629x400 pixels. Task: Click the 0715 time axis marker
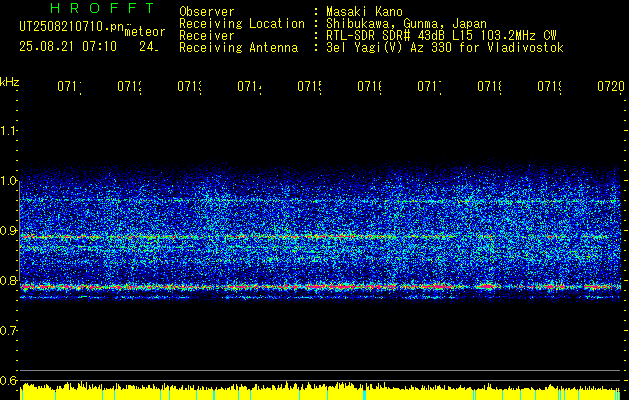click(x=310, y=87)
